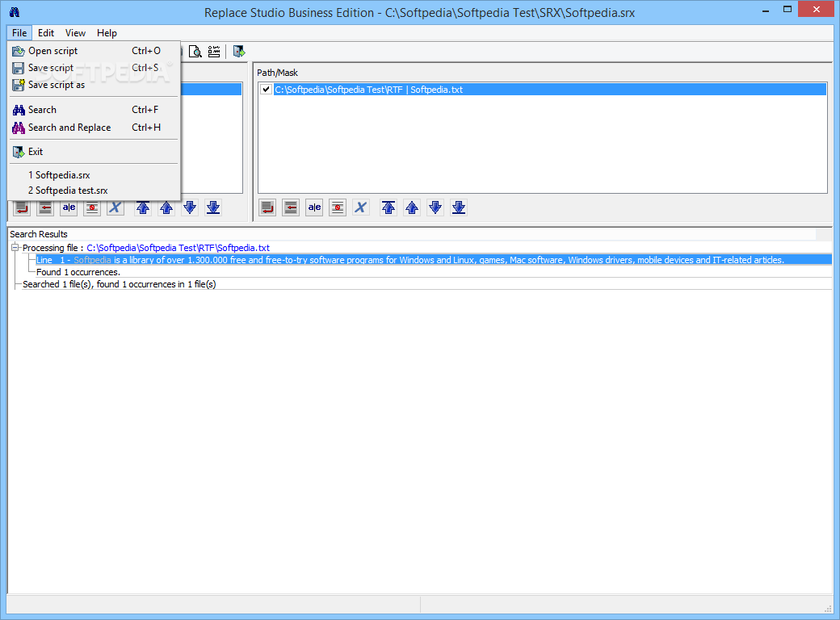Viewport: 840px width, 620px height.
Task: Click the file preview magnifier toolbar icon
Action: point(195,52)
